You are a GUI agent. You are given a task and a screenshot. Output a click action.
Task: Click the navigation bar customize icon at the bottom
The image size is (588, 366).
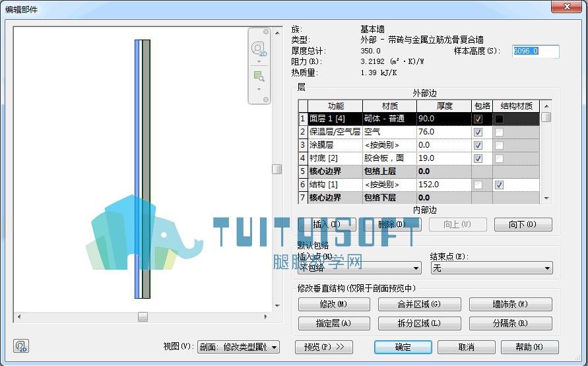[265, 100]
